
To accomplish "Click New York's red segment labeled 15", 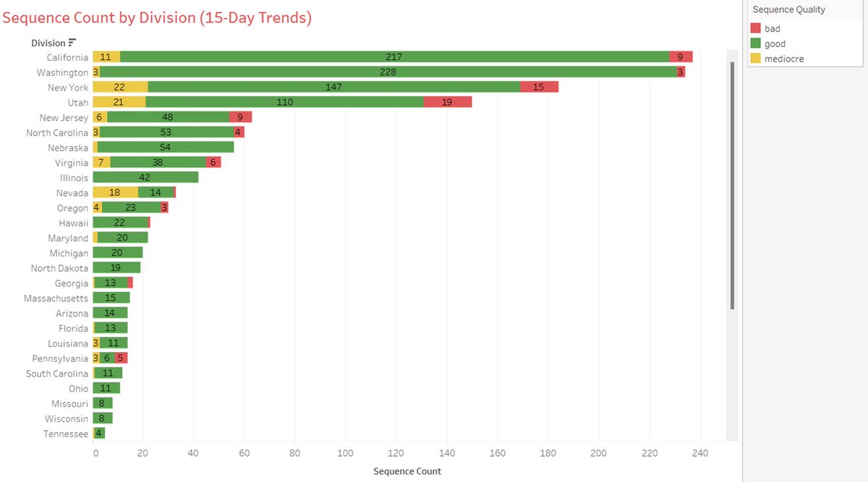I will click(x=540, y=87).
